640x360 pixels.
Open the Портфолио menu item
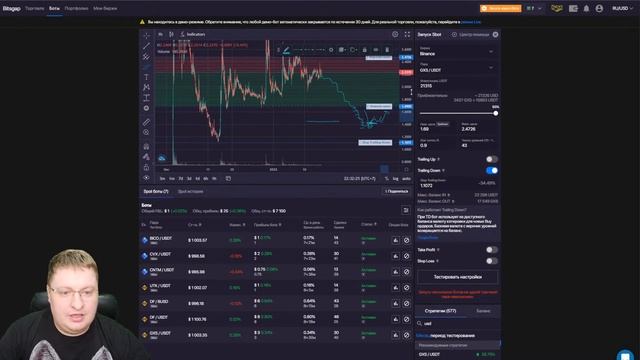point(76,8)
